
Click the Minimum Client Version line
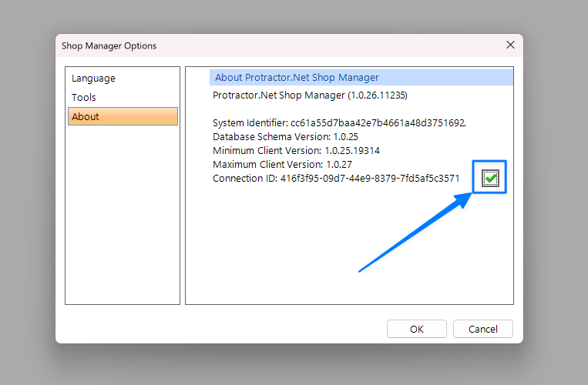coord(296,150)
